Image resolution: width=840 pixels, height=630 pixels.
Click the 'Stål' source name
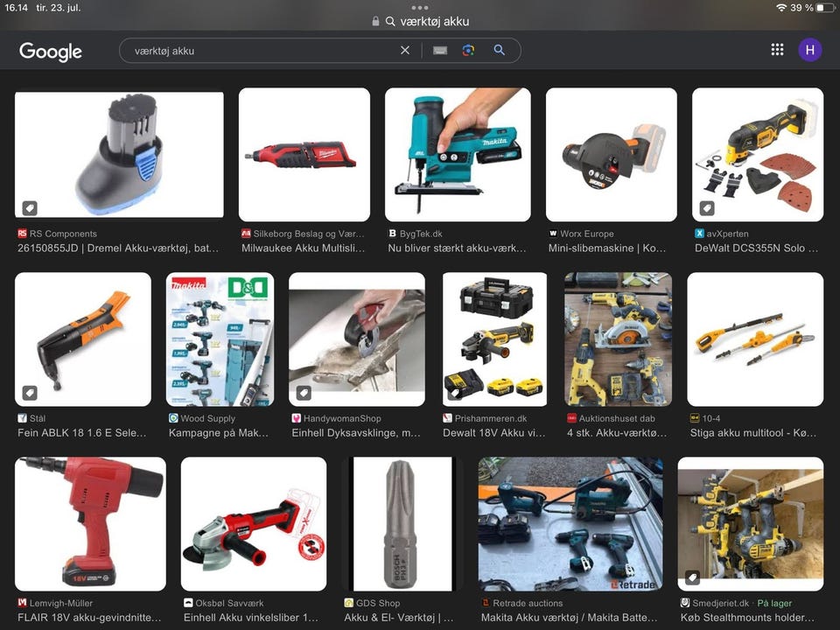tap(38, 418)
